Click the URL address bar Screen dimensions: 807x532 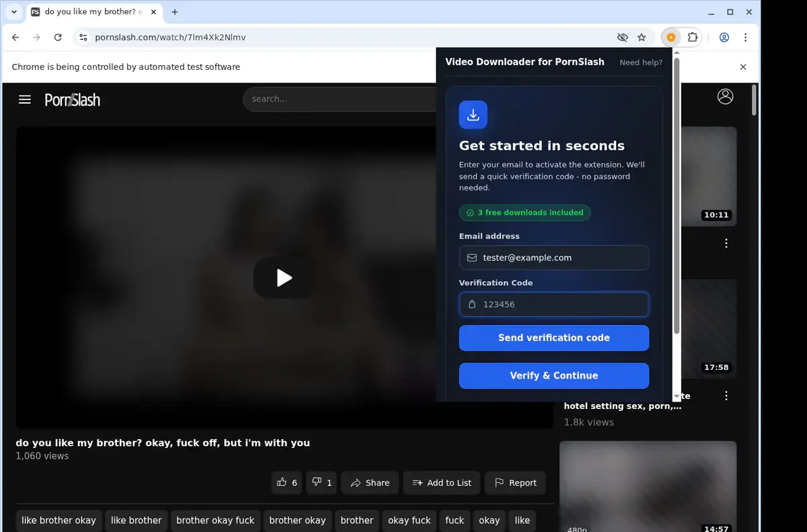pyautogui.click(x=343, y=38)
